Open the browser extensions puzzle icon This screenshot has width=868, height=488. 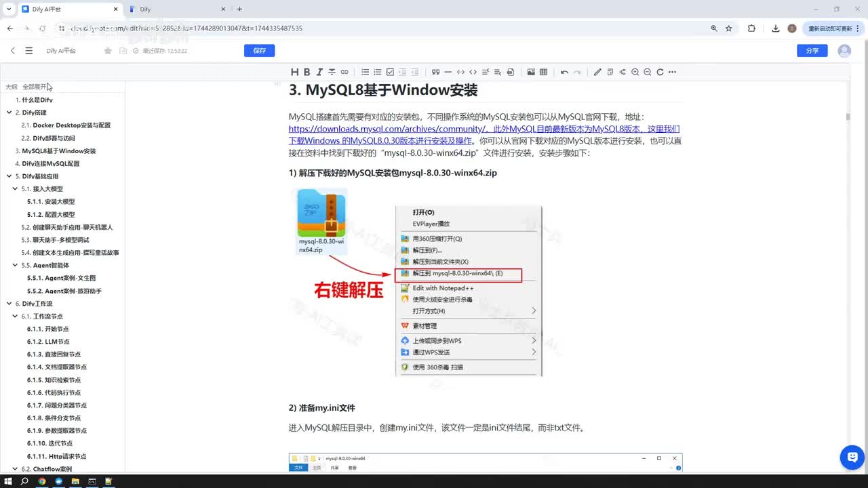click(751, 28)
